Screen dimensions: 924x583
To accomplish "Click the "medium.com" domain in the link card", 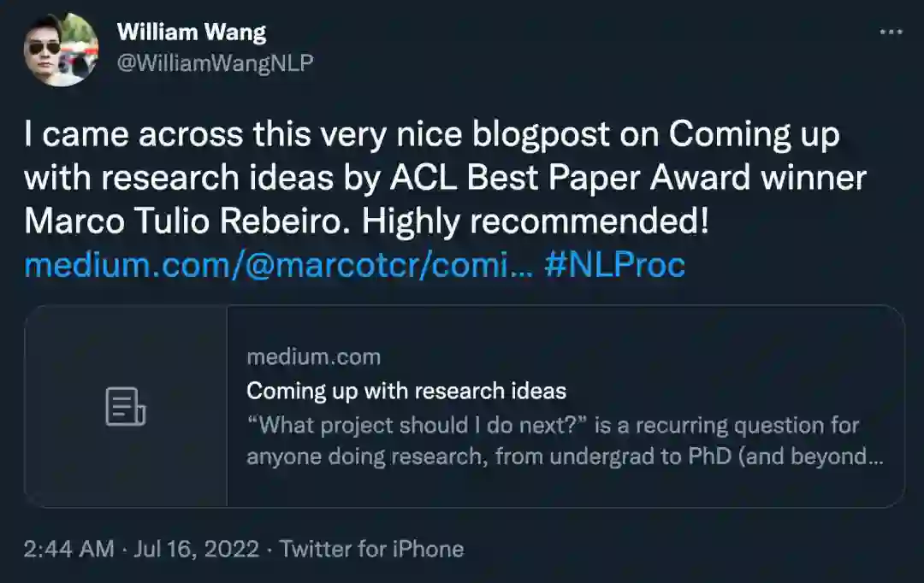I will 313,356.
